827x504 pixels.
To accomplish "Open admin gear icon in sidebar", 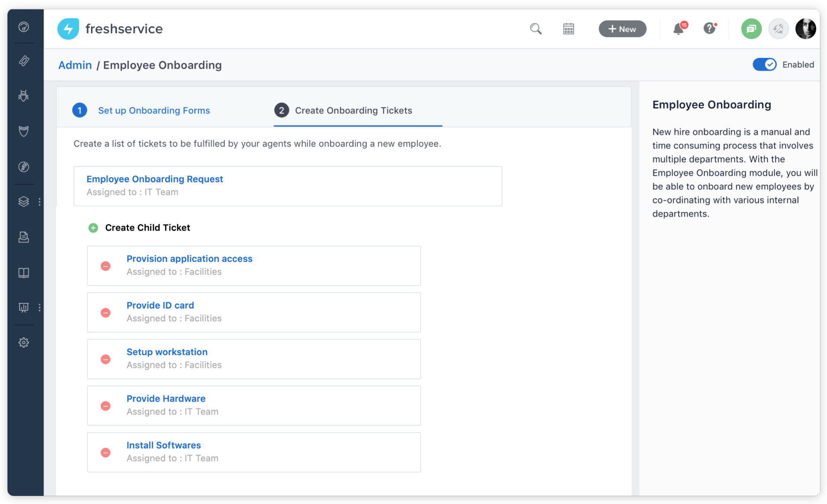I will click(x=24, y=343).
